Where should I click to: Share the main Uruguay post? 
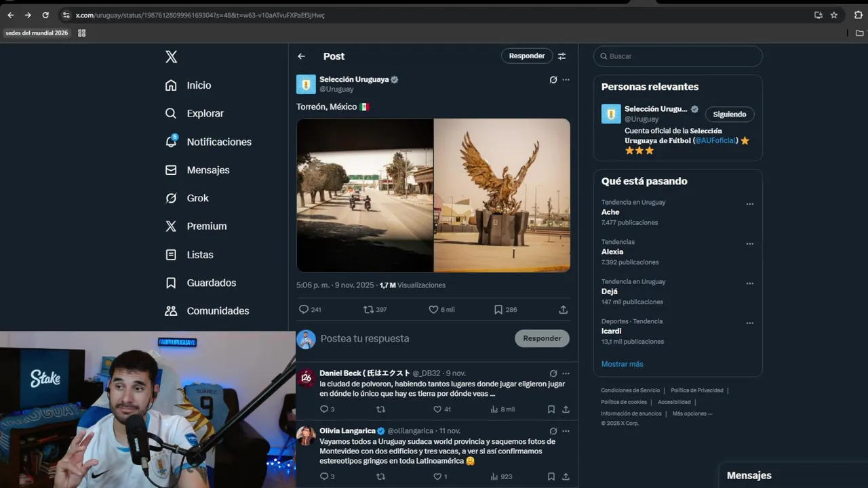click(x=563, y=310)
